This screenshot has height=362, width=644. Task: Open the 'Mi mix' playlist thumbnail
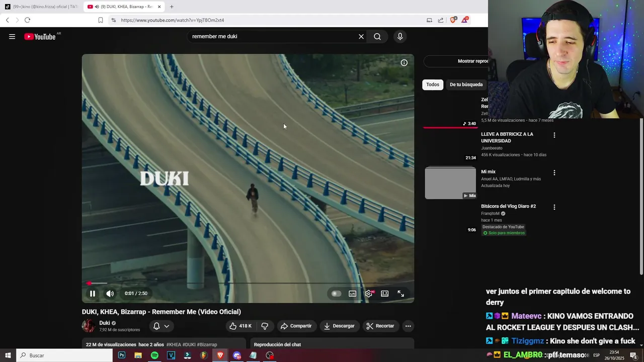(x=450, y=183)
